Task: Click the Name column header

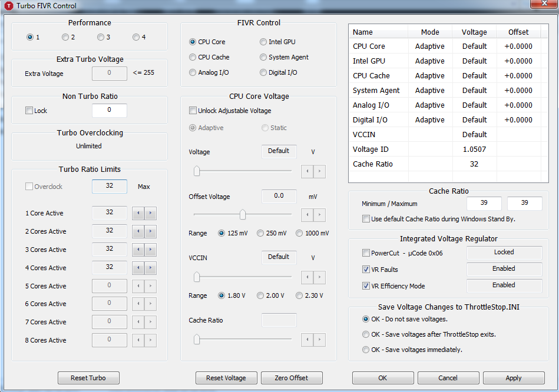Action: 379,32
